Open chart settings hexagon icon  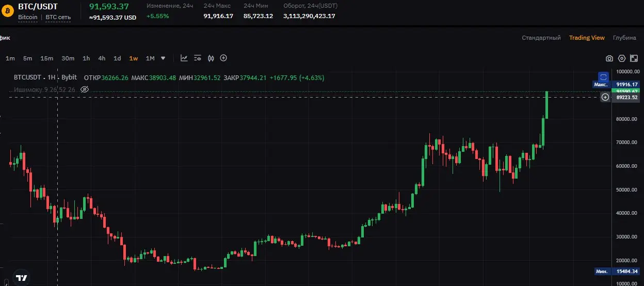tap(621, 59)
